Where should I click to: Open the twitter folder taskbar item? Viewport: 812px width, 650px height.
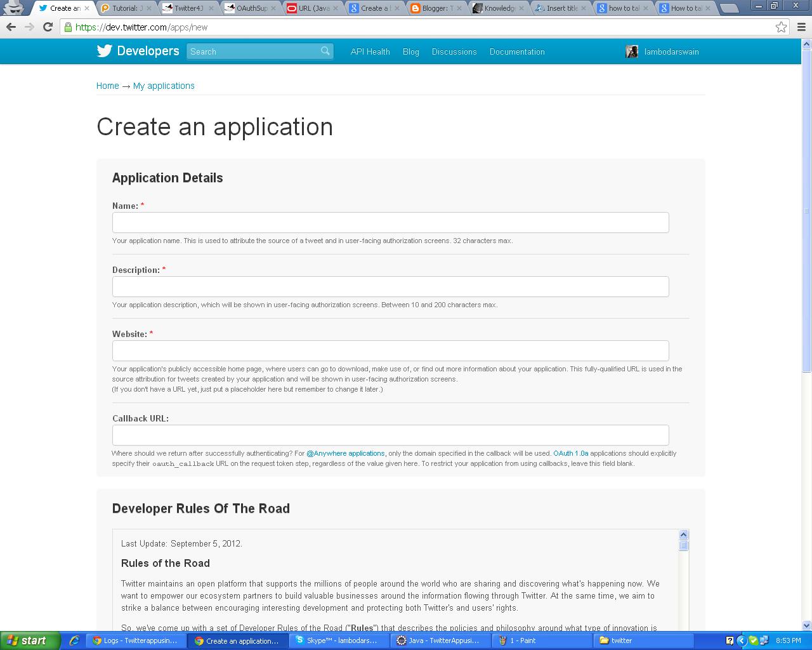click(643, 640)
